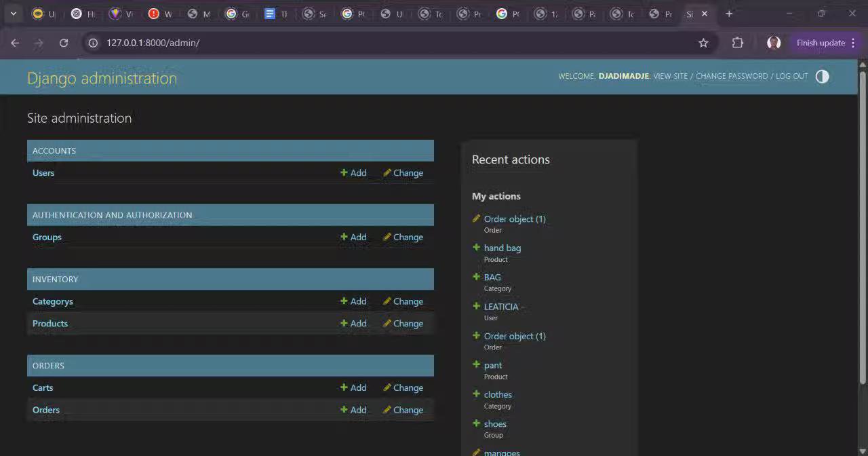This screenshot has width=868, height=456.
Task: Click Change beside Carts
Action: click(x=403, y=388)
